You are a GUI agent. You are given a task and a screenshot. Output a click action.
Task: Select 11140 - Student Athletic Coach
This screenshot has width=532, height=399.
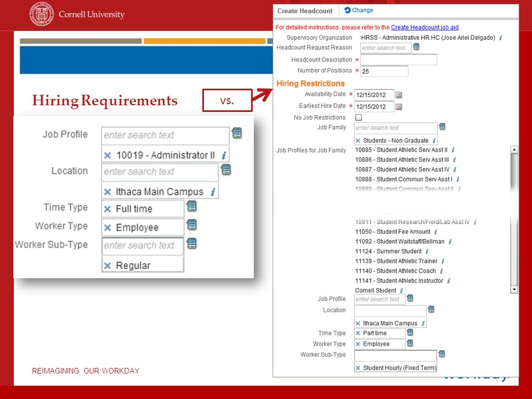click(x=395, y=271)
